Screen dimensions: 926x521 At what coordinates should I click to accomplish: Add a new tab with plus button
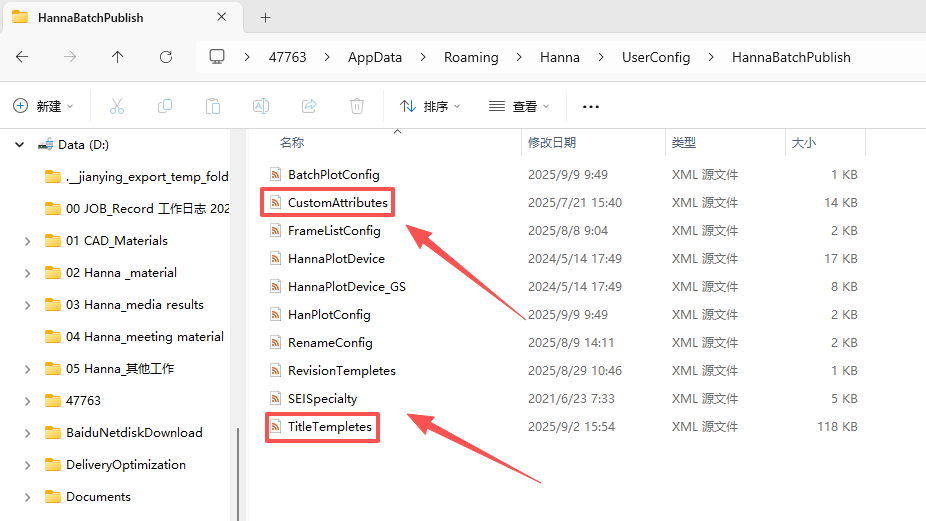click(265, 18)
